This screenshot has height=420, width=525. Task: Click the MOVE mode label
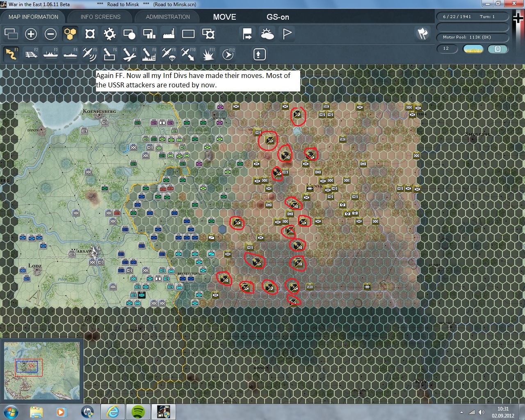pyautogui.click(x=224, y=17)
